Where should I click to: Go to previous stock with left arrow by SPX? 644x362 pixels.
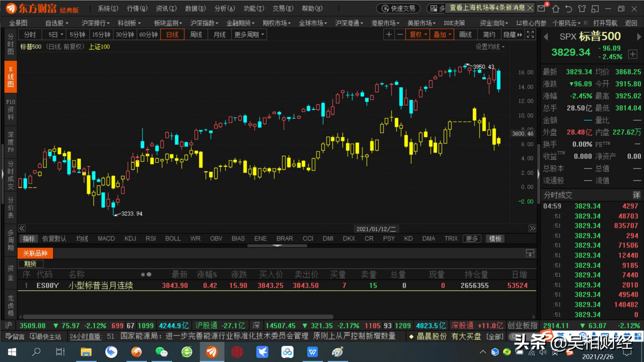[x=546, y=37]
